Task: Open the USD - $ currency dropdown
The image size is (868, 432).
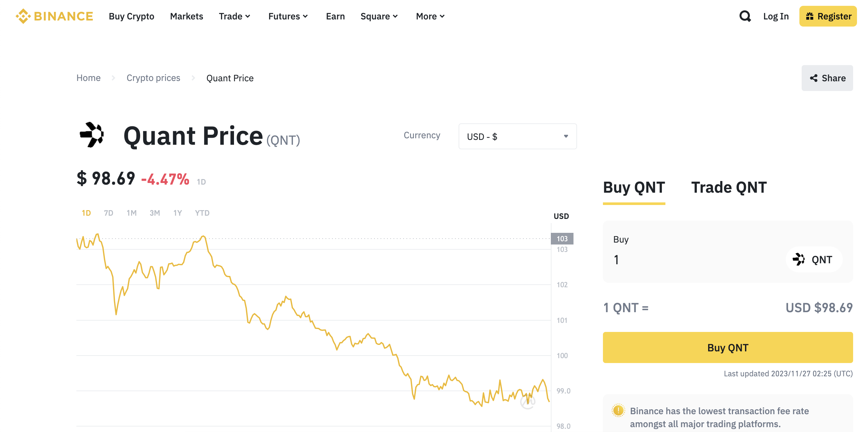Action: 517,136
